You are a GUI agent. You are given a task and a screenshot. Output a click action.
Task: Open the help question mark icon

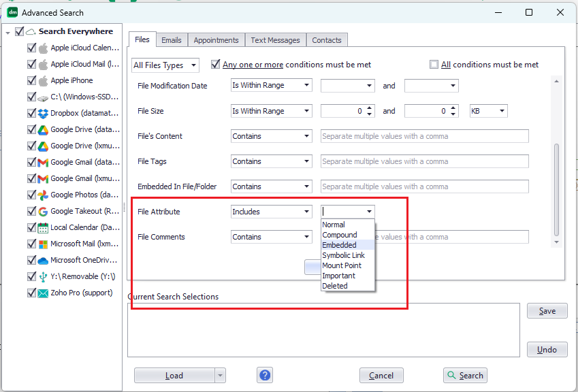264,375
